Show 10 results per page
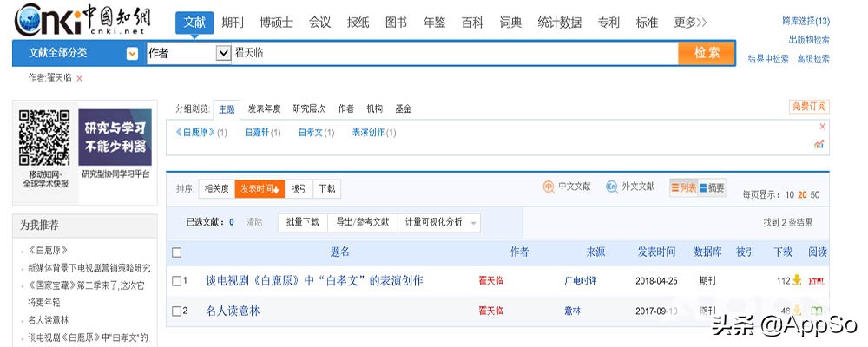 coord(789,195)
